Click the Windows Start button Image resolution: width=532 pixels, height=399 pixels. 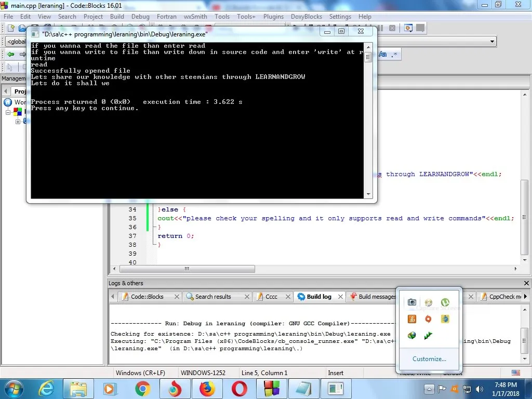pos(14,389)
